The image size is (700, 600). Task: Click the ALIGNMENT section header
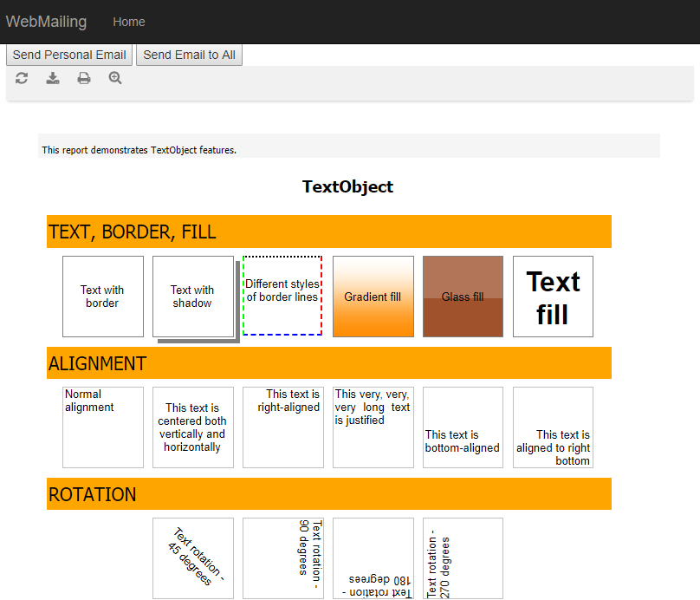tap(329, 362)
